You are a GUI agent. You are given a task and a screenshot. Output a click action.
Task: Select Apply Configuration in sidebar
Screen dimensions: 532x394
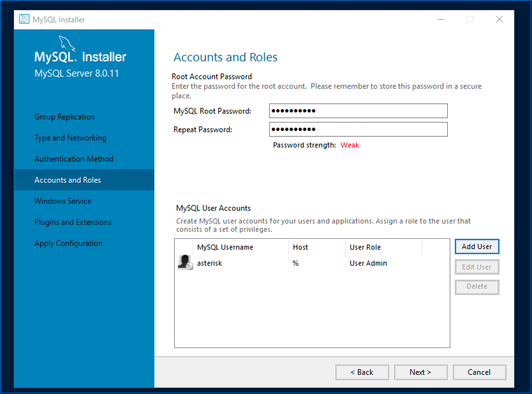click(x=68, y=243)
